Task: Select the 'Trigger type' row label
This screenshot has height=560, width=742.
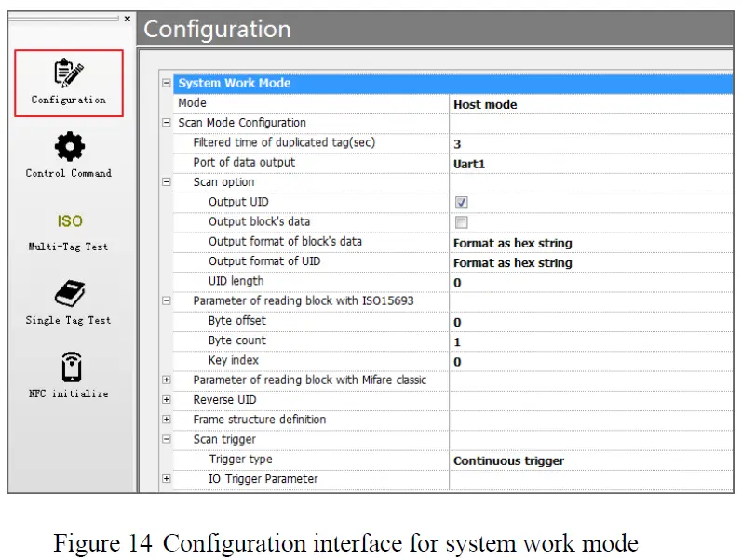Action: pyautogui.click(x=241, y=460)
